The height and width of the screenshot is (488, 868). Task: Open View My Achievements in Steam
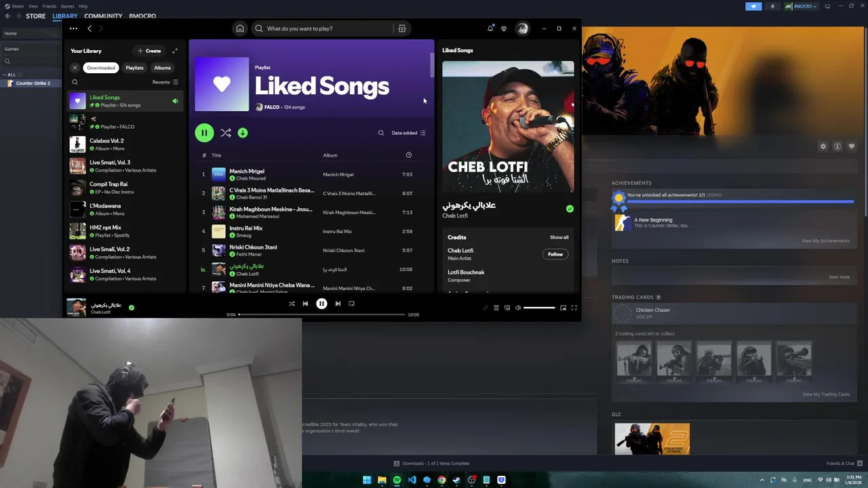pos(825,241)
